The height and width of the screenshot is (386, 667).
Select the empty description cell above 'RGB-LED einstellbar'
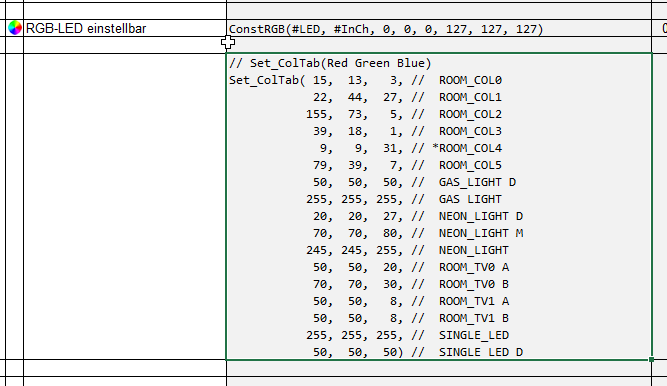pos(125,11)
